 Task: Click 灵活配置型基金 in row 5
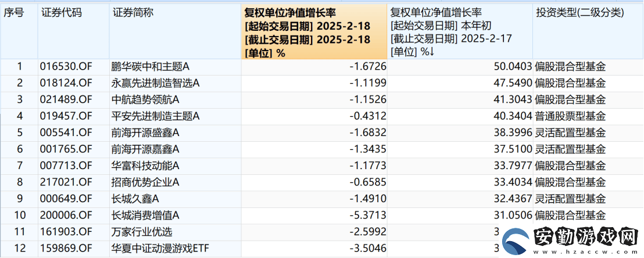pos(570,133)
